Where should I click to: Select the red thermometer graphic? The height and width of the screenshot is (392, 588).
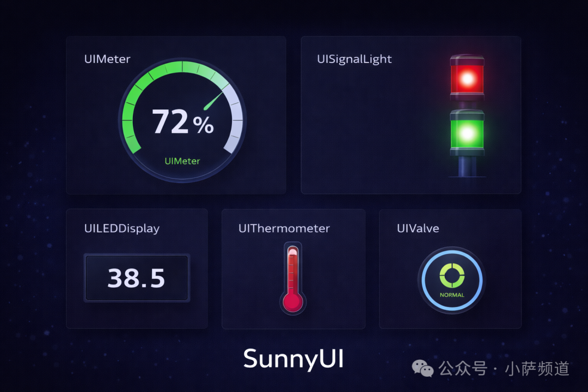(293, 278)
